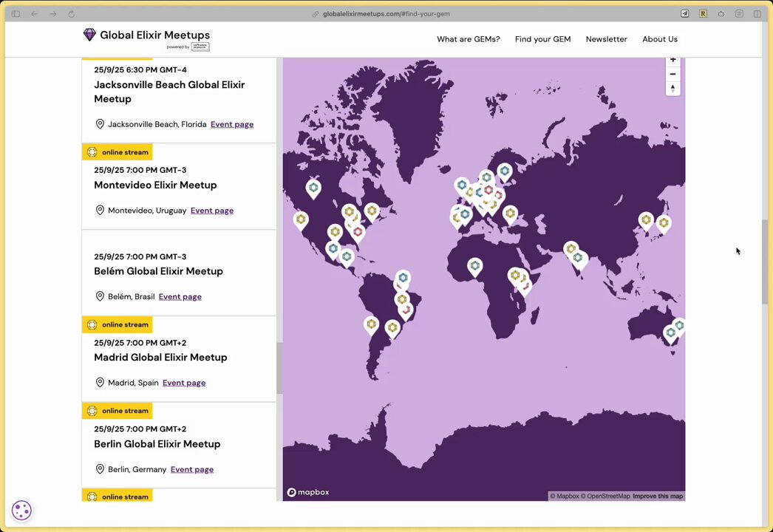The image size is (773, 532).
Task: Open the What are GEMs? menu item
Action: click(469, 39)
